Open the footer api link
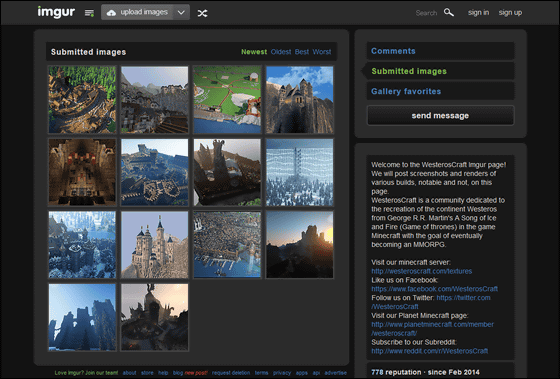This screenshot has width=560, height=379. tap(316, 373)
